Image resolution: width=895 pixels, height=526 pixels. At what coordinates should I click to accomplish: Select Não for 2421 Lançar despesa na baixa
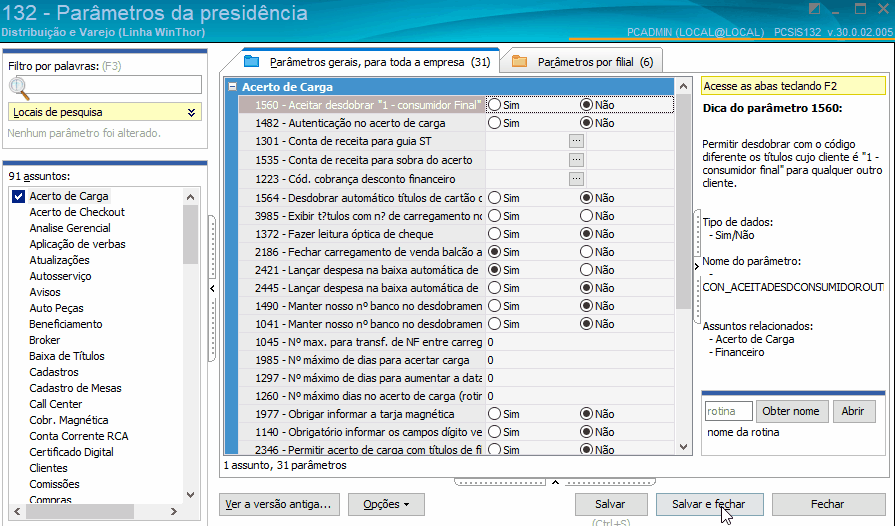click(586, 270)
